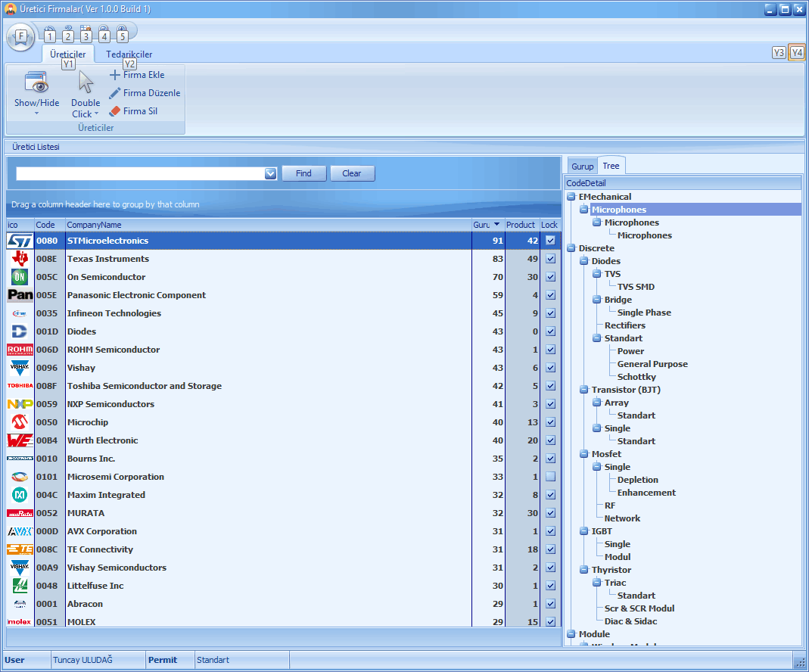Click quick access icon labeled 2
The width and height of the screenshot is (809, 672).
68,34
